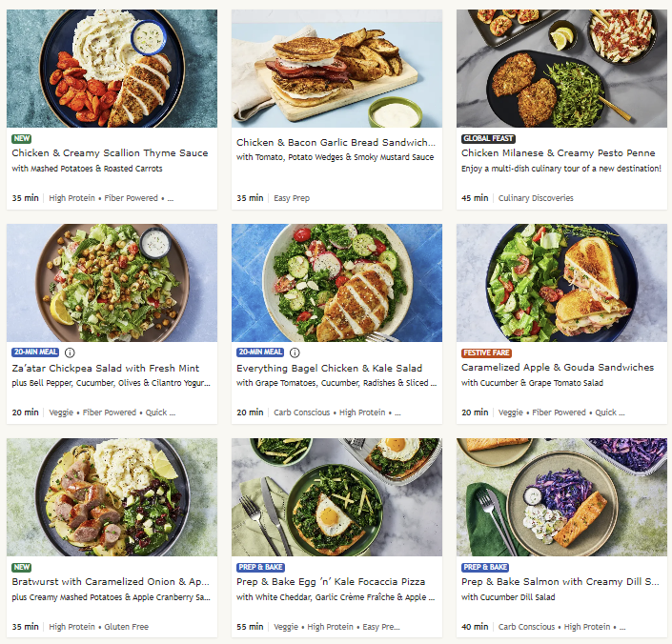Viewport: 672px width, 644px height.
Task: Click the Easy Prep tag on Garlic Bread Sandwich
Action: pos(290,198)
